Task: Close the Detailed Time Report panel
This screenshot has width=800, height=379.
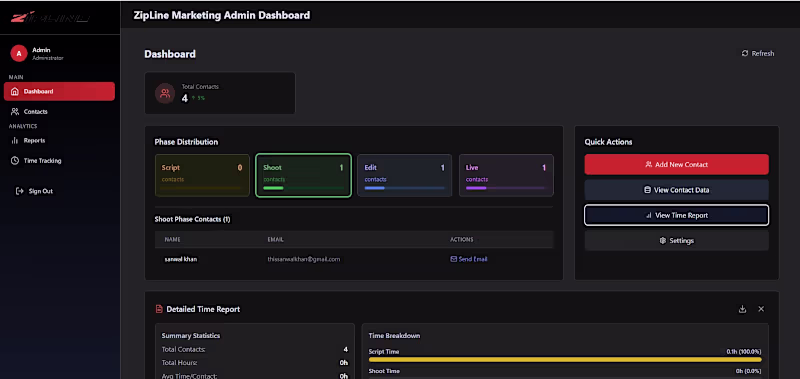Action: coord(761,309)
